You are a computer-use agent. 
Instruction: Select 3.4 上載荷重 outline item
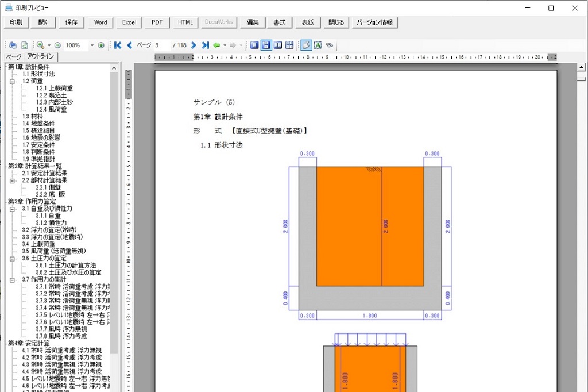pyautogui.click(x=38, y=244)
